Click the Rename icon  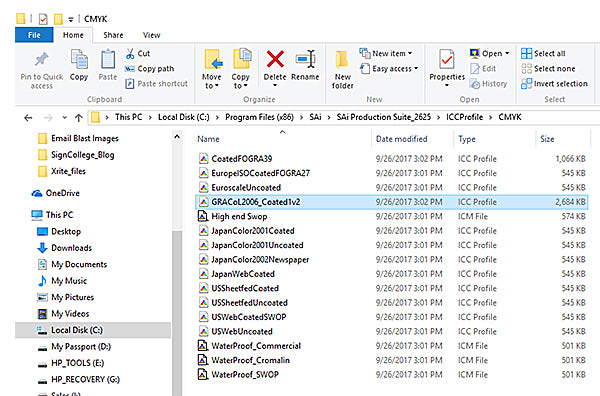coord(305,59)
